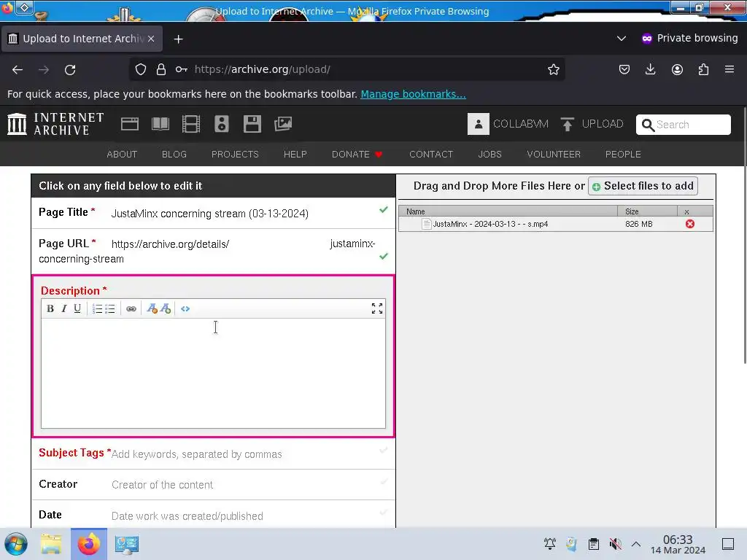Image resolution: width=747 pixels, height=560 pixels.
Task: Focus the Internet Archive search box
Action: click(683, 124)
